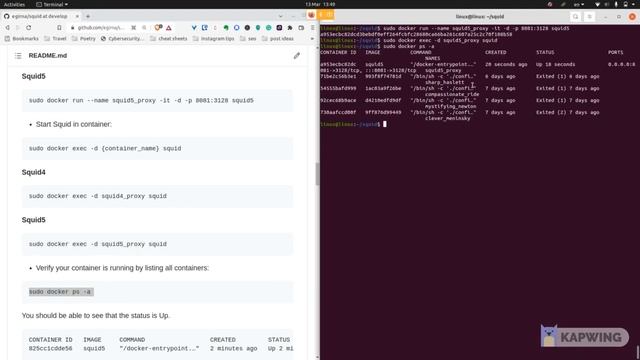This screenshot has width=640, height=360.
Task: Click the browser page vertical scrollbar
Action: coord(318,173)
